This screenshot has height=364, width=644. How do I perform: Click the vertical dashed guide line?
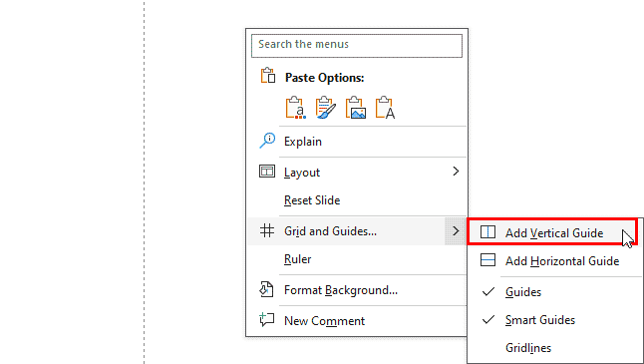[x=145, y=182]
